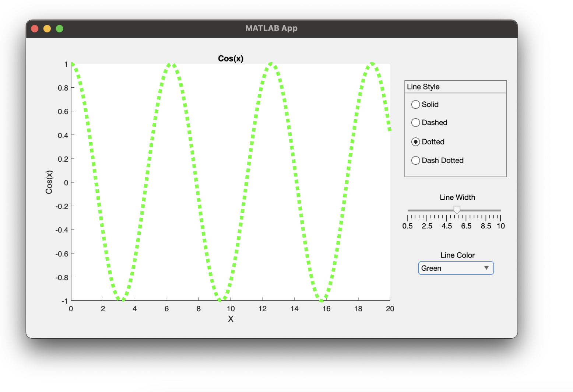This screenshot has width=573, height=392.
Task: Click the currently selected Dotted radio button
Action: click(416, 141)
